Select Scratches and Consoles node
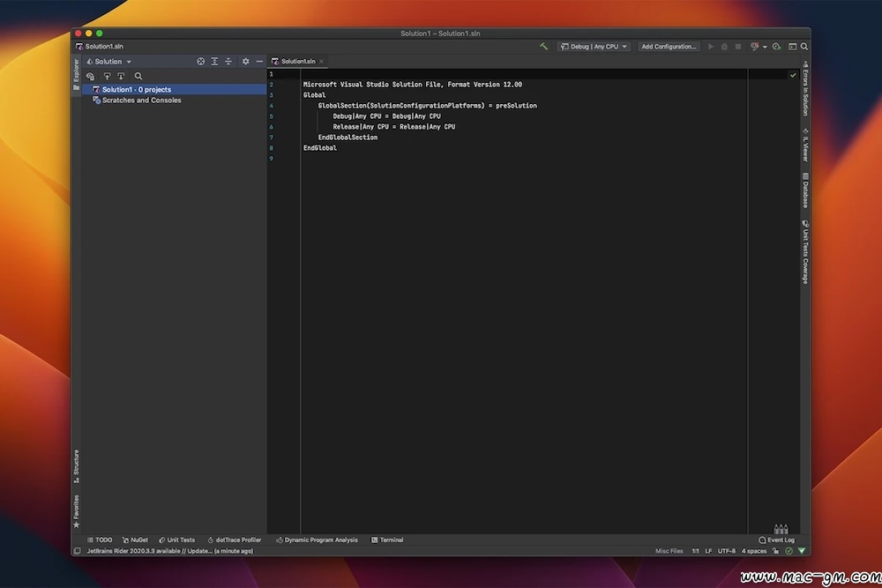Image resolution: width=882 pixels, height=588 pixels. click(175, 100)
